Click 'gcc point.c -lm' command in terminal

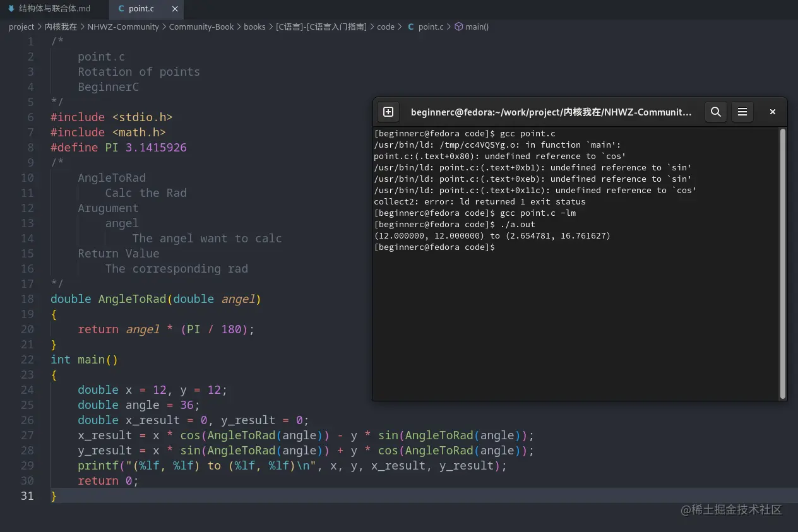click(x=538, y=213)
